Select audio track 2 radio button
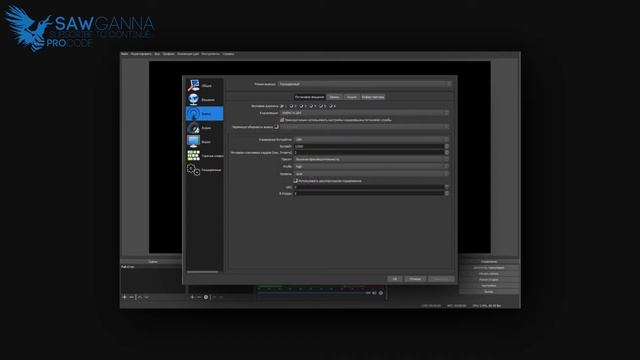Image resolution: width=640 pixels, height=360 pixels. [291, 106]
